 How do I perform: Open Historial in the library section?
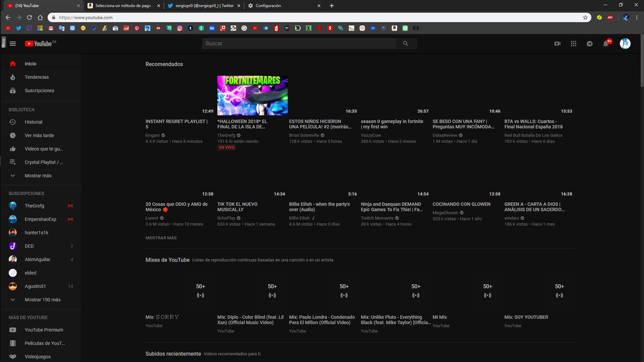[41, 122]
